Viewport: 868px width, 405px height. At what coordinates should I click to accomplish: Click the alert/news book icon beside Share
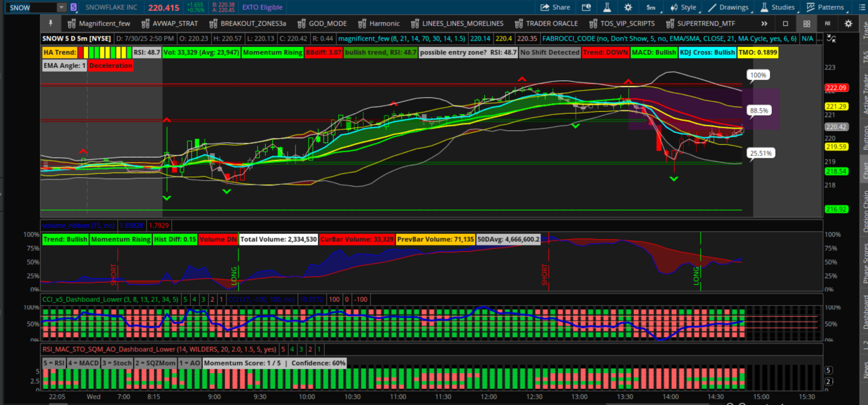(586, 7)
